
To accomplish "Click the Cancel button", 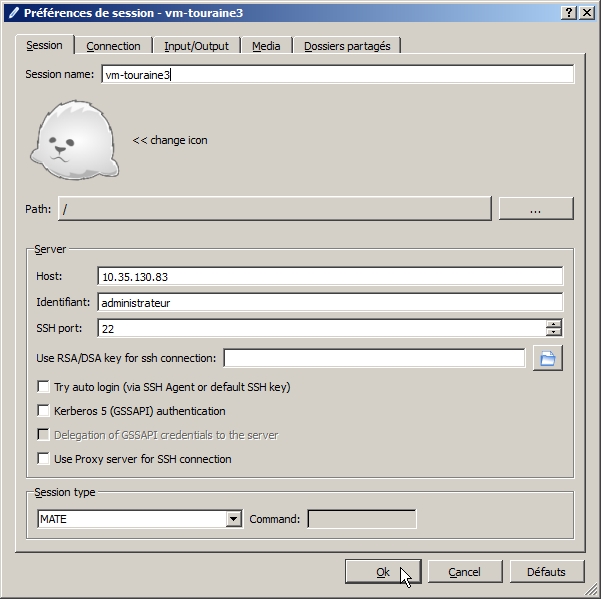I will 464,572.
